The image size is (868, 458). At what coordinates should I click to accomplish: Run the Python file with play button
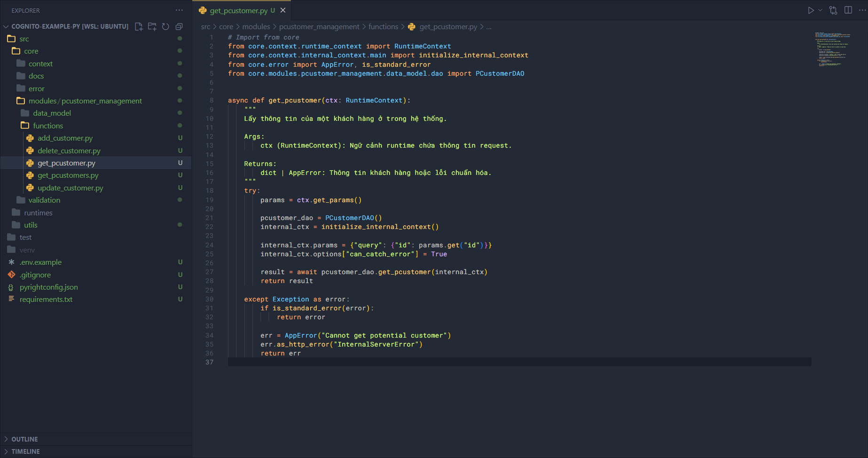click(x=811, y=10)
